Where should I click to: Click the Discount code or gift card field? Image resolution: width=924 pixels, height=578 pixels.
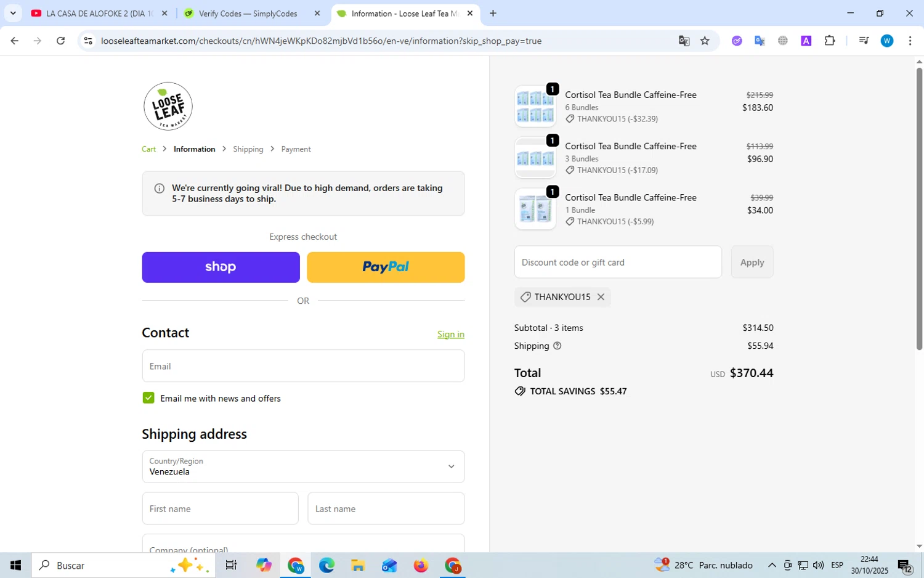618,262
